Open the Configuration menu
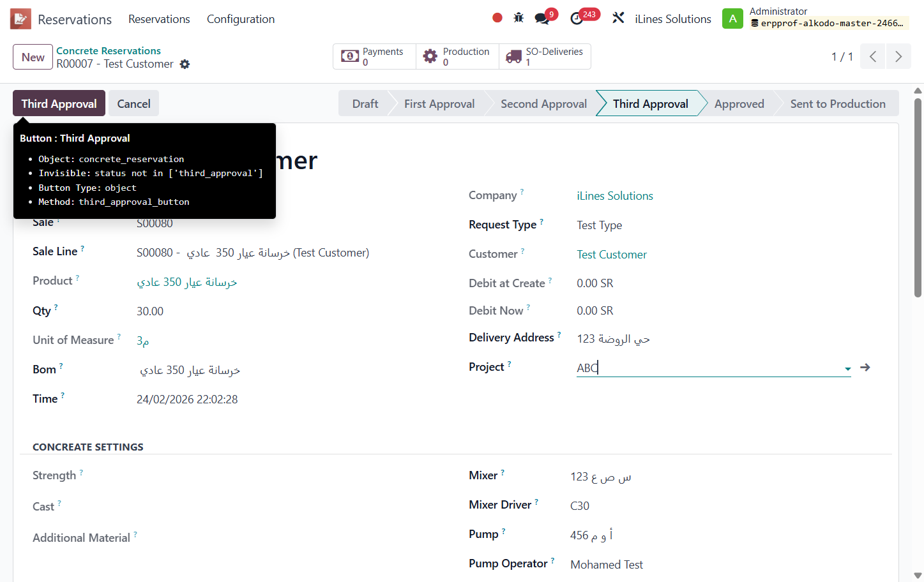This screenshot has height=582, width=924. [241, 19]
